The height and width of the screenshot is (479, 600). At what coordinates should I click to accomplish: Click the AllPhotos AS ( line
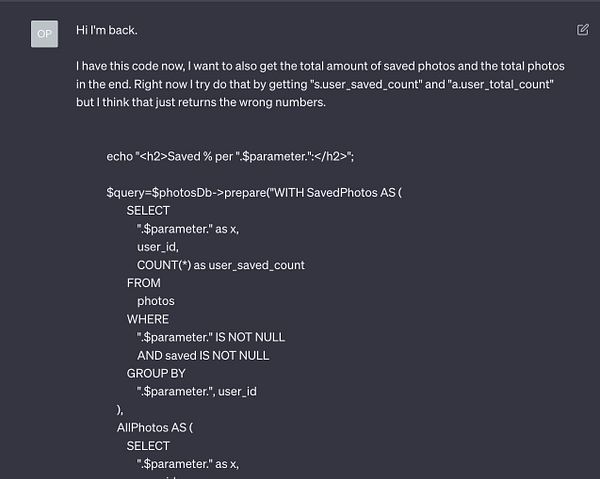pyautogui.click(x=155, y=428)
